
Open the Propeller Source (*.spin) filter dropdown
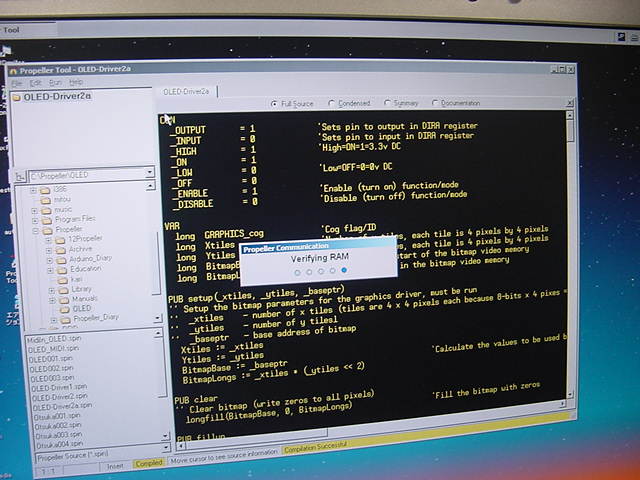click(x=166, y=448)
